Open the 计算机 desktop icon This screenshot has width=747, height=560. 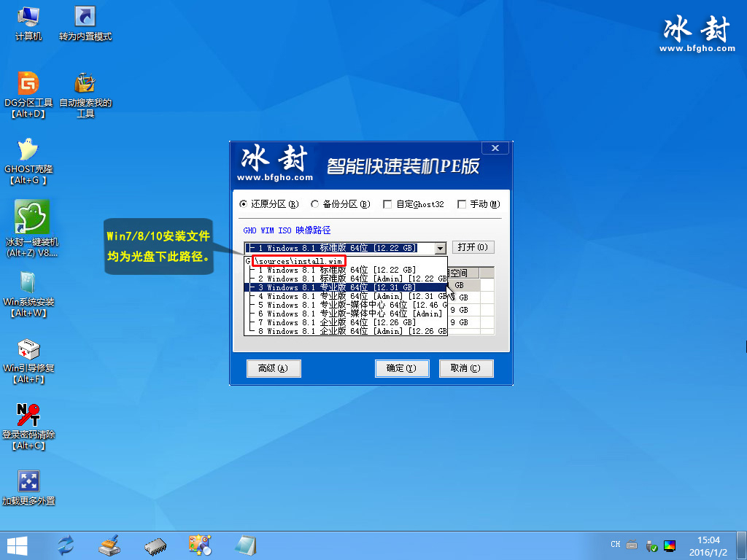[28, 23]
